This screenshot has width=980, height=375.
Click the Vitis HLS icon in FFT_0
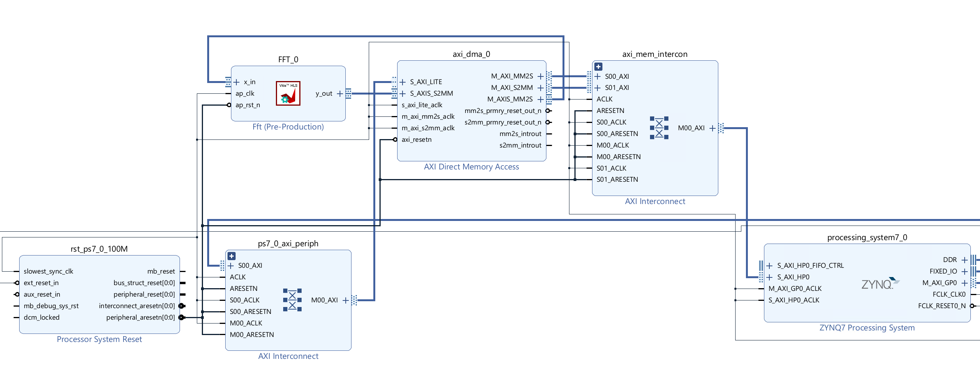(x=288, y=93)
